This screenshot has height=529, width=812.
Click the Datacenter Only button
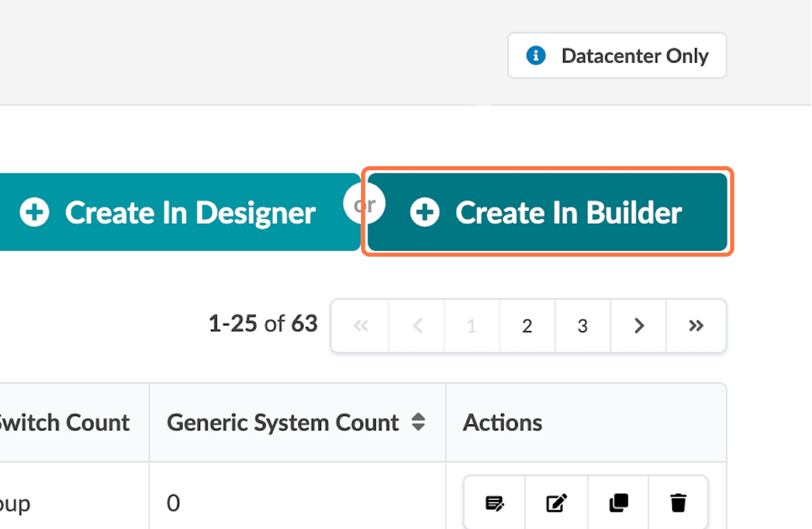pyautogui.click(x=617, y=56)
